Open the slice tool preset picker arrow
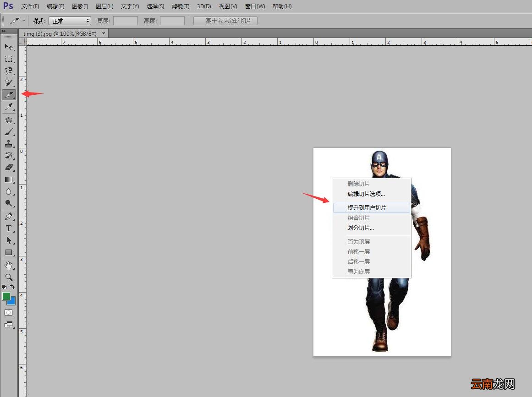 coord(24,21)
